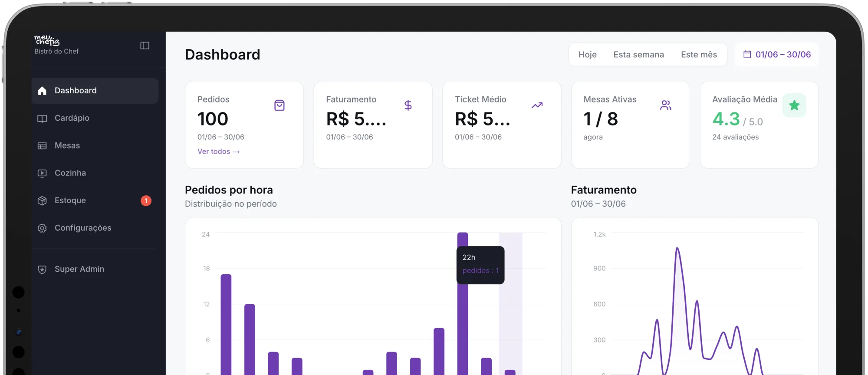Select the Hoje period filter
The height and width of the screenshot is (375, 868).
pos(588,54)
